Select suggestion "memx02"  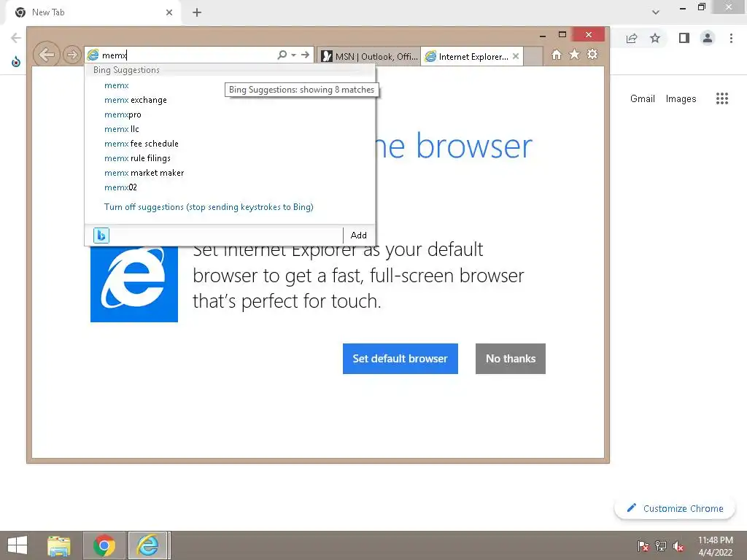point(230,187)
